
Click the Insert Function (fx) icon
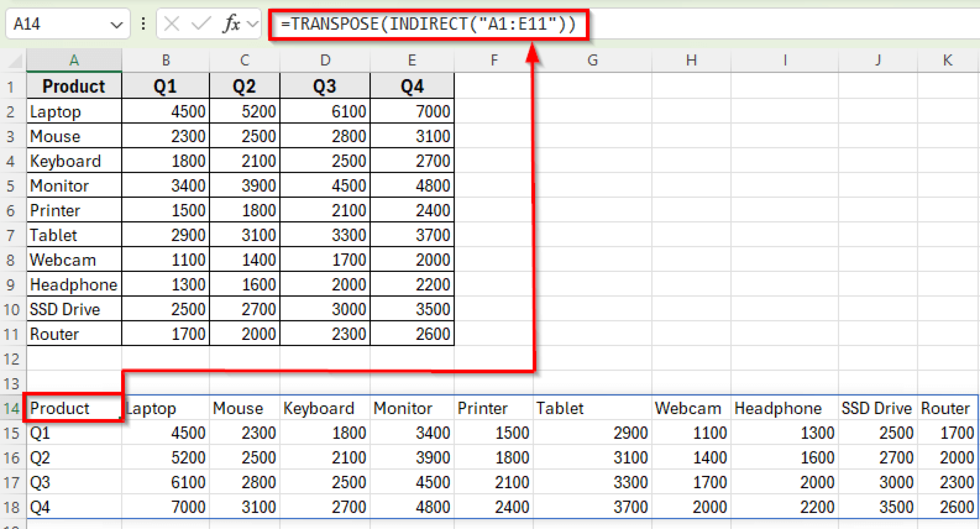[x=230, y=24]
